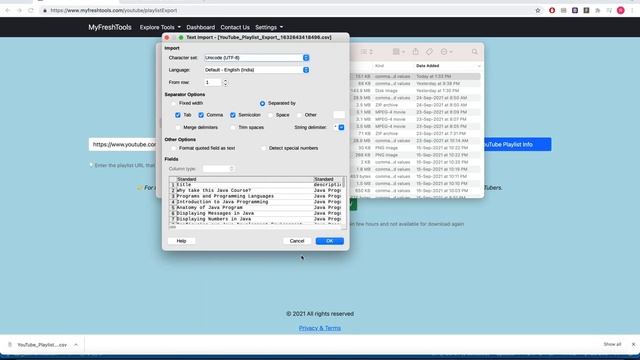This screenshot has width=640, height=360.
Task: Click Show all downloads
Action: click(612, 344)
